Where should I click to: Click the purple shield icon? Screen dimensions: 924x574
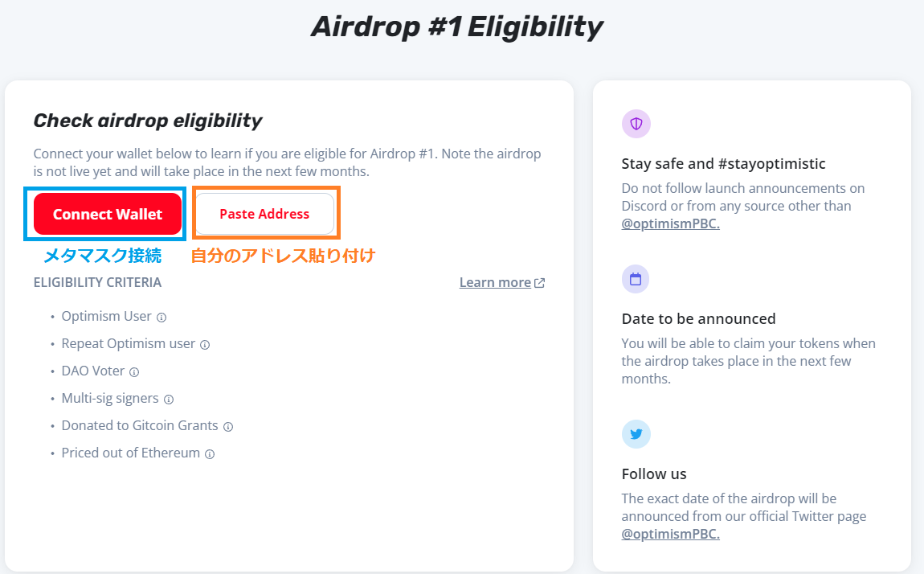[636, 124]
